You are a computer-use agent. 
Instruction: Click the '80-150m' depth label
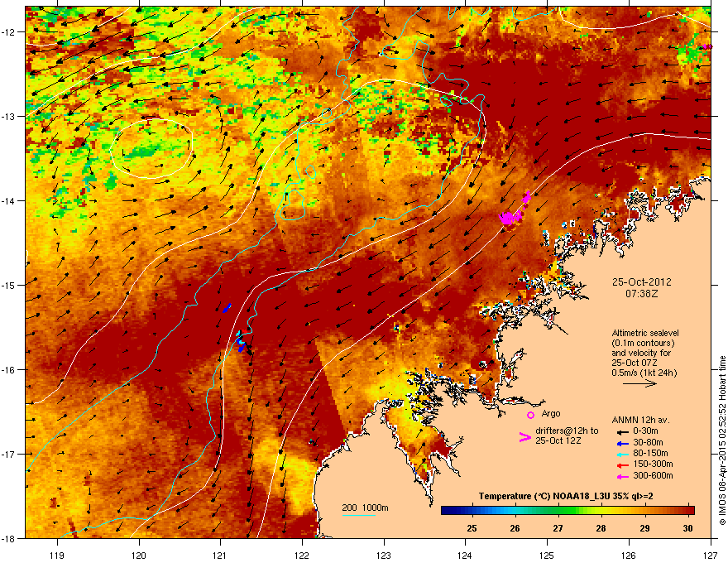pos(650,453)
